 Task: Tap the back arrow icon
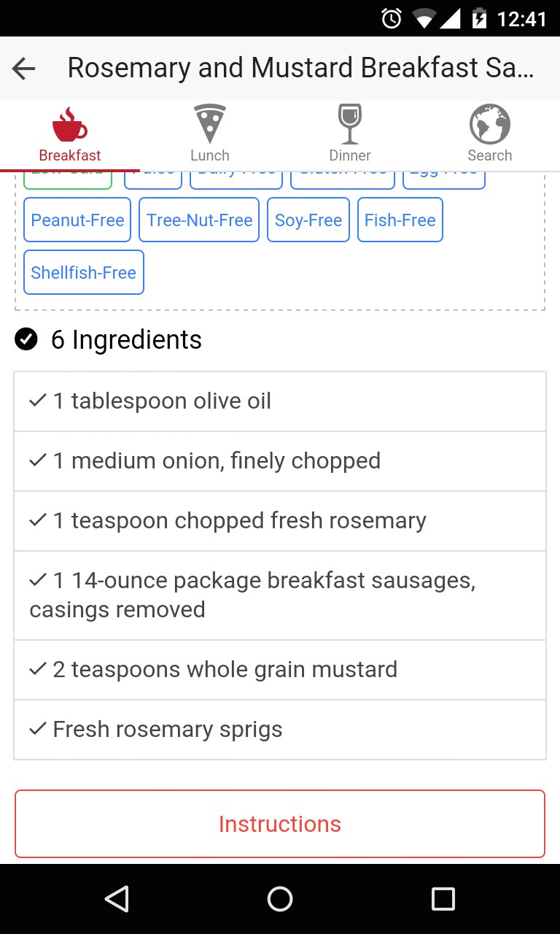(x=24, y=69)
